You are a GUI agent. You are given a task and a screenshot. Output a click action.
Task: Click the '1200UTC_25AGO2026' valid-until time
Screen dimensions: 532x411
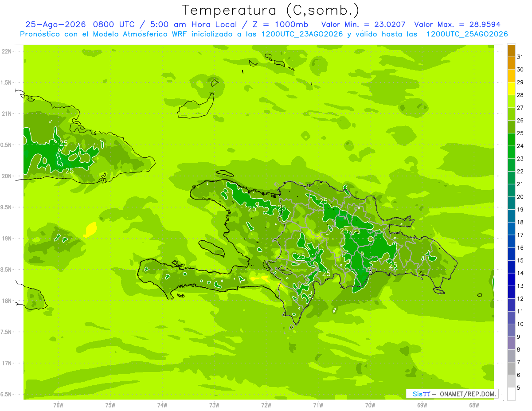[x=467, y=34]
